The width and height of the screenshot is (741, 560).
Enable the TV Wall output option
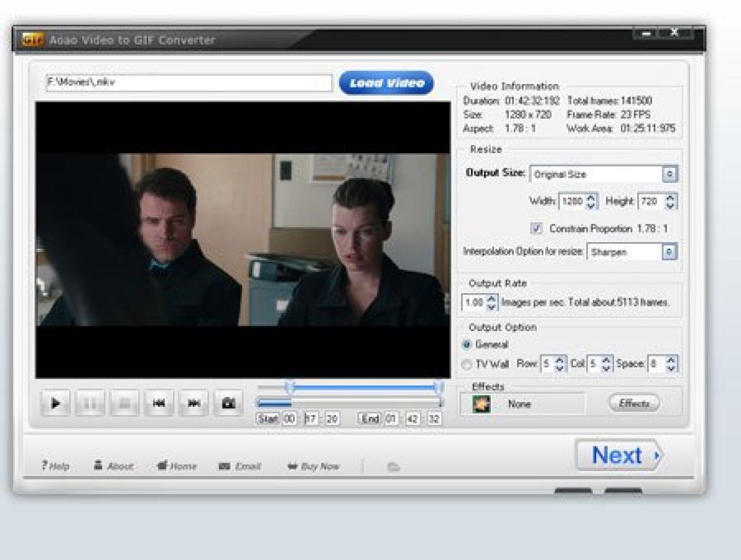467,364
